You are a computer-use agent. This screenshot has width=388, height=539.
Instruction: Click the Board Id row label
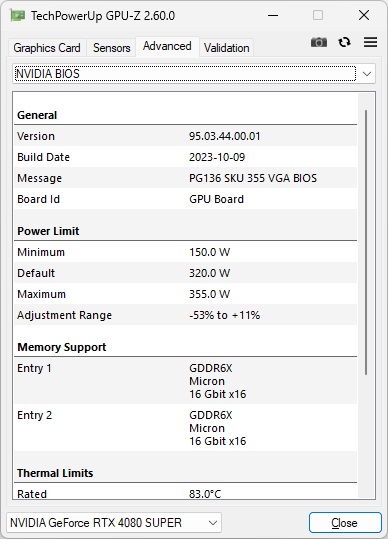coord(38,199)
